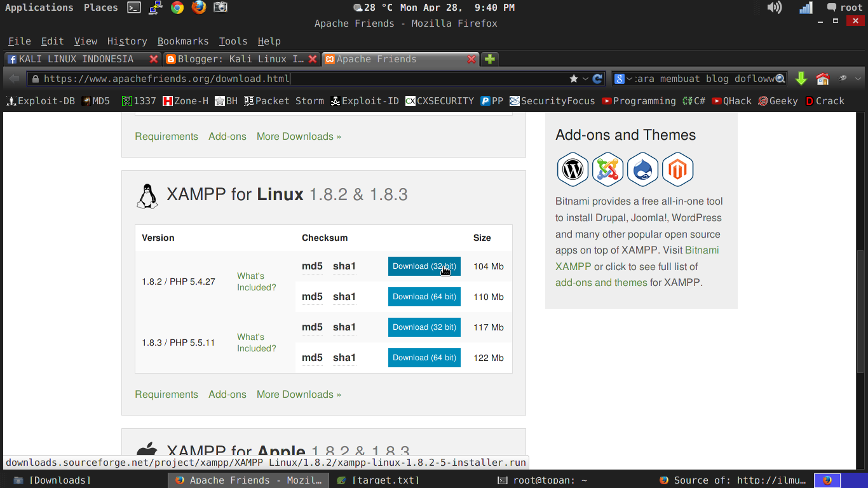Click add-ons and themes sidebar link

[601, 283]
